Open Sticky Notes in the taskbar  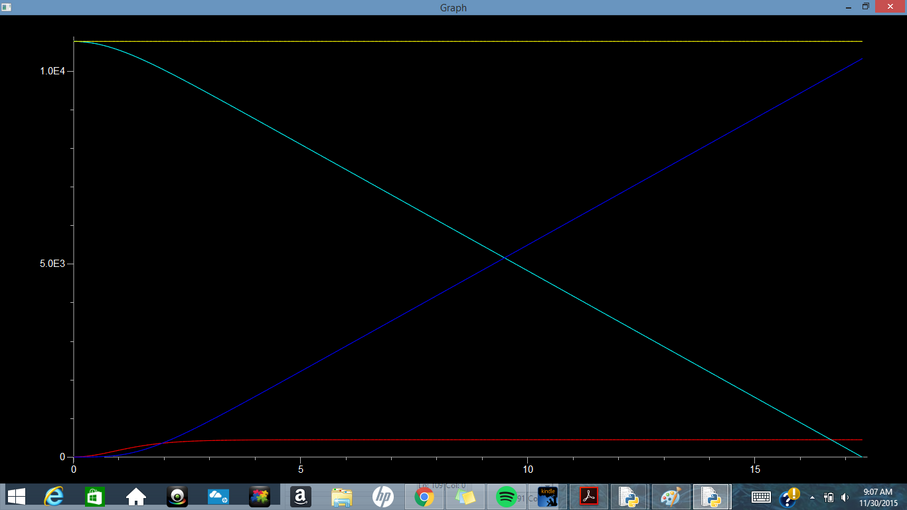pyautogui.click(x=466, y=496)
